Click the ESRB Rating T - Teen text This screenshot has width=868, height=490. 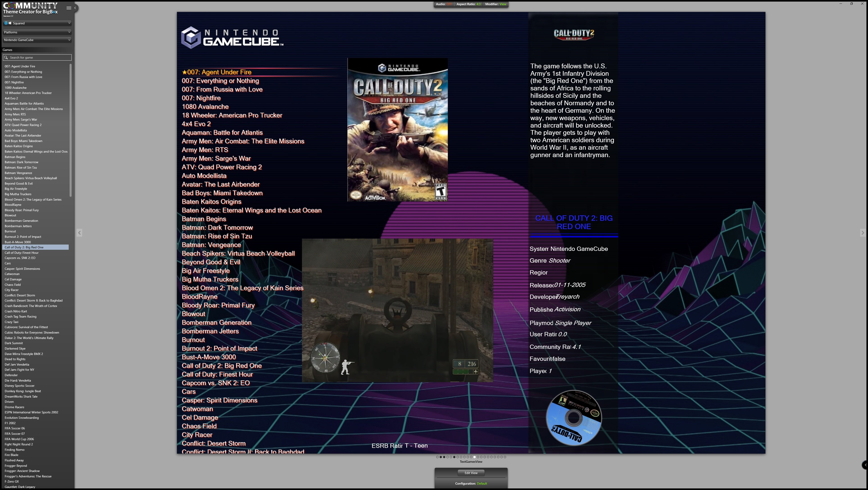click(400, 446)
